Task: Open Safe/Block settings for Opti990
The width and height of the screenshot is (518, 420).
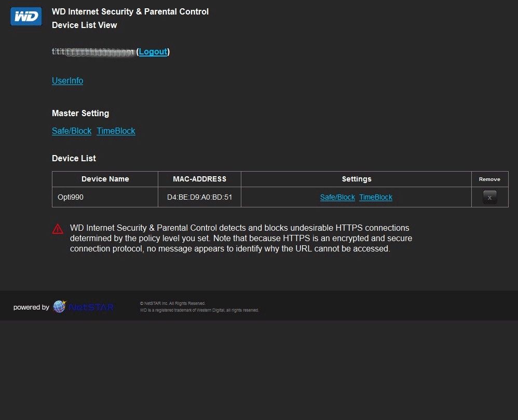Action: pyautogui.click(x=337, y=198)
